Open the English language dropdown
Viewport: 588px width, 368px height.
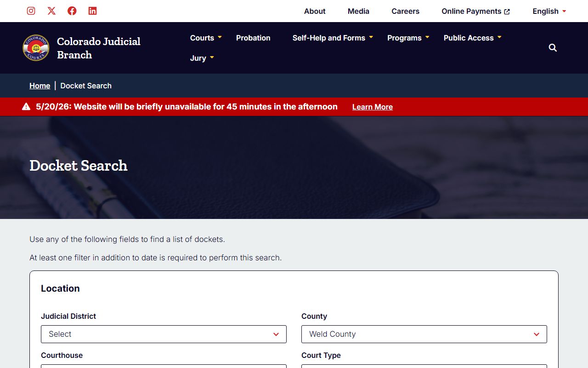tap(549, 11)
